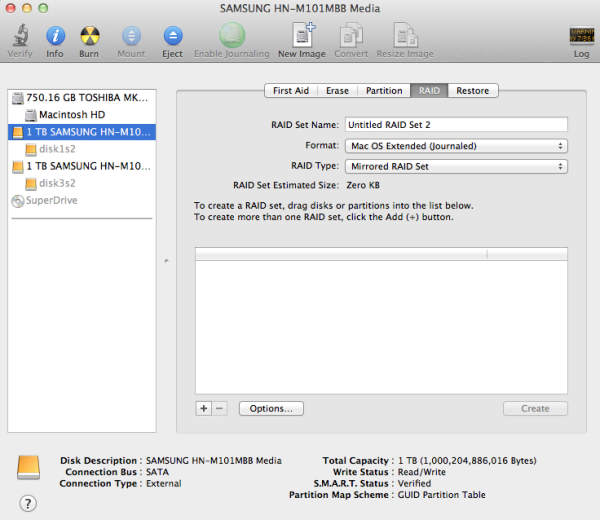This screenshot has height=520, width=600.
Task: Click the RAID list column header
Action: (381, 254)
